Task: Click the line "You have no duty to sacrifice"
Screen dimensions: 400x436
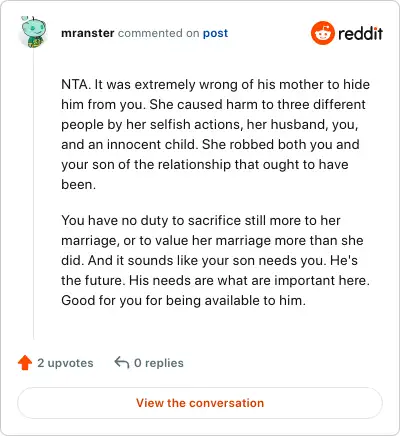Action: click(x=201, y=220)
